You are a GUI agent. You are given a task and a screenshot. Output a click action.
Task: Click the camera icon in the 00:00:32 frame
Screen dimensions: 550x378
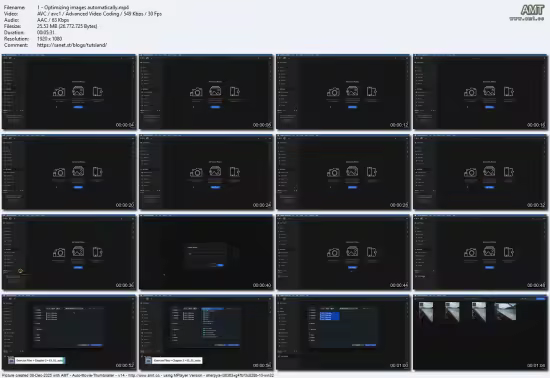[470, 172]
